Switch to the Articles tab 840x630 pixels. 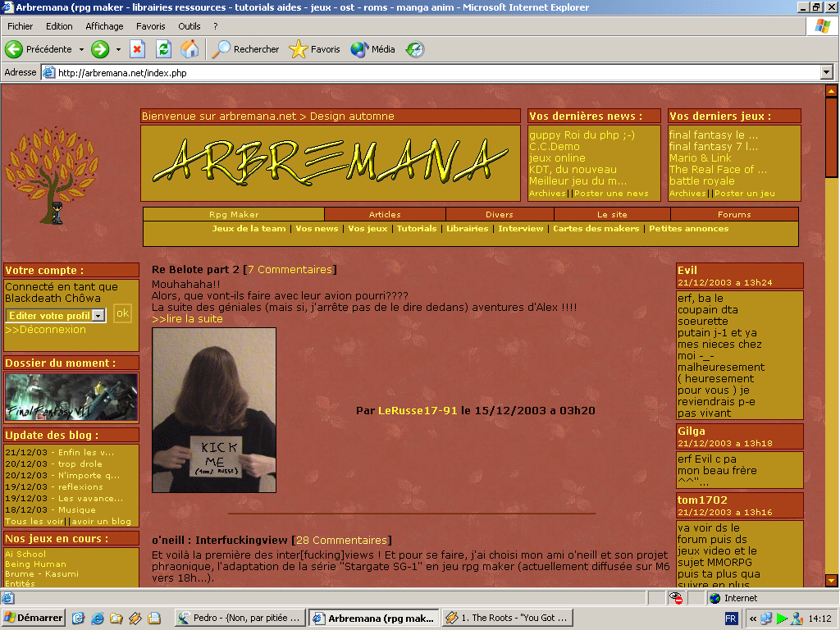[385, 214]
